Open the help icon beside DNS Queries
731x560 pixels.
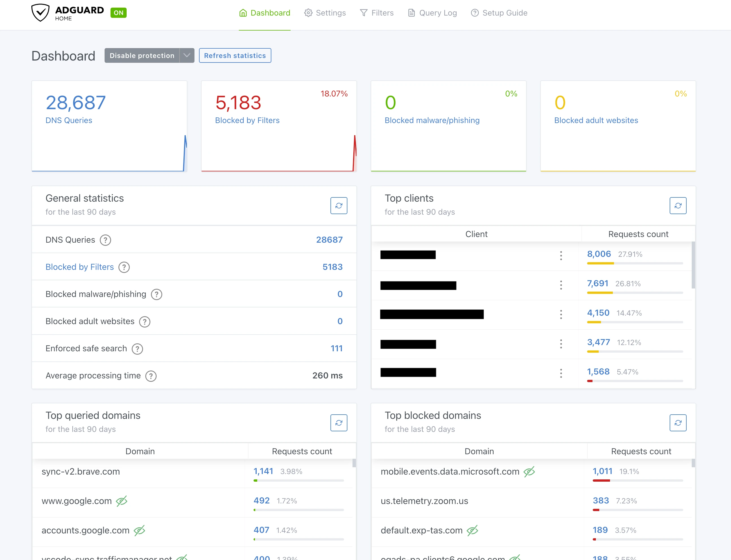(105, 240)
